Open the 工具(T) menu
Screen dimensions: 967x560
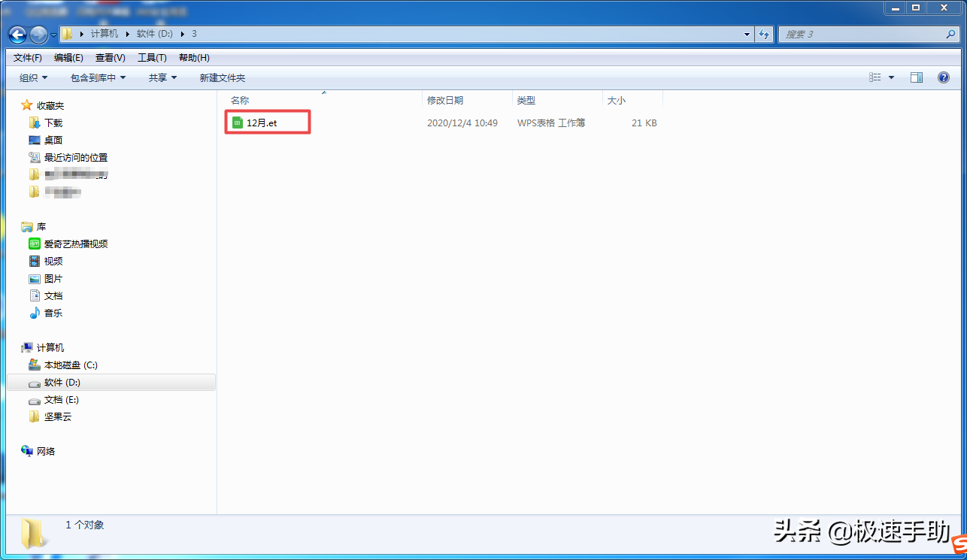[152, 58]
